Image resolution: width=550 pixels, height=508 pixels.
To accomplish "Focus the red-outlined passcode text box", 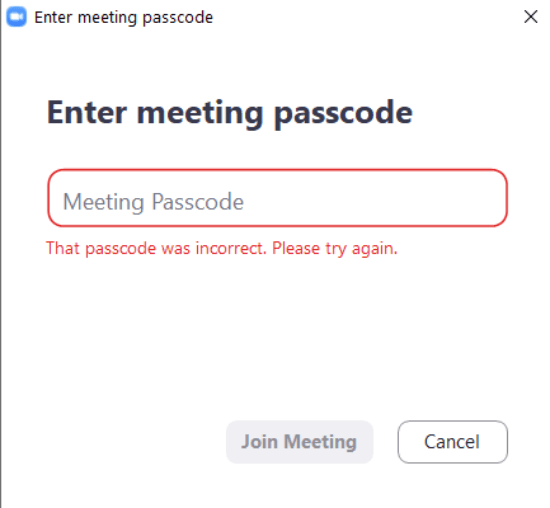I will click(x=277, y=198).
